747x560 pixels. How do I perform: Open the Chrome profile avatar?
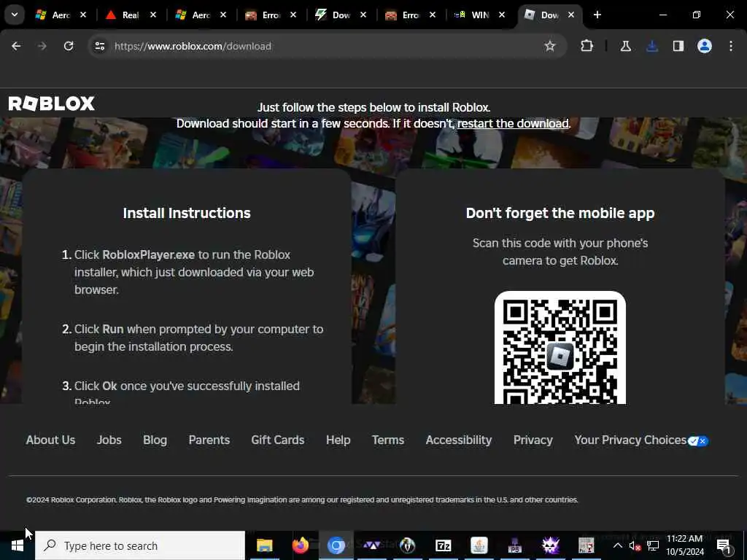pos(705,46)
